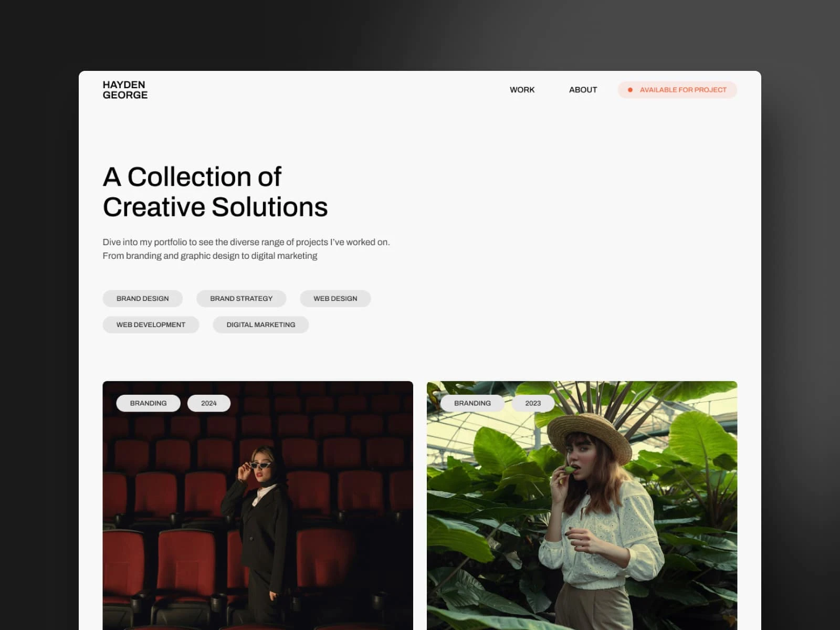Click the 2023 year tag
Viewport: 840px width, 630px height.
[533, 403]
